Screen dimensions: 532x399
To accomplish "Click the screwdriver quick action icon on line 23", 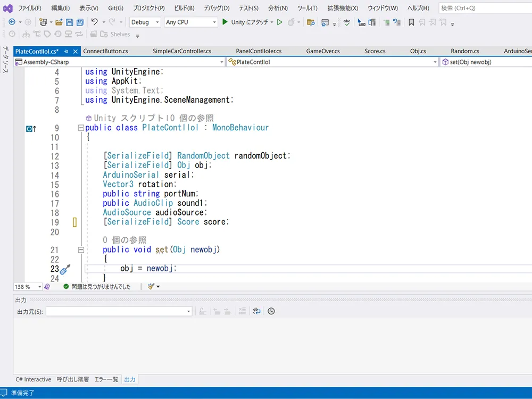I will tap(65, 269).
